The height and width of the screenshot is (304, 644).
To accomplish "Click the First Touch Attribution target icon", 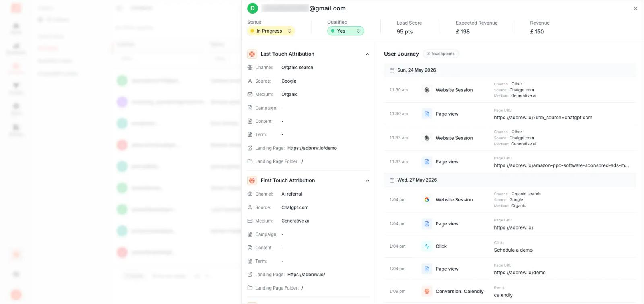I will 252,181.
